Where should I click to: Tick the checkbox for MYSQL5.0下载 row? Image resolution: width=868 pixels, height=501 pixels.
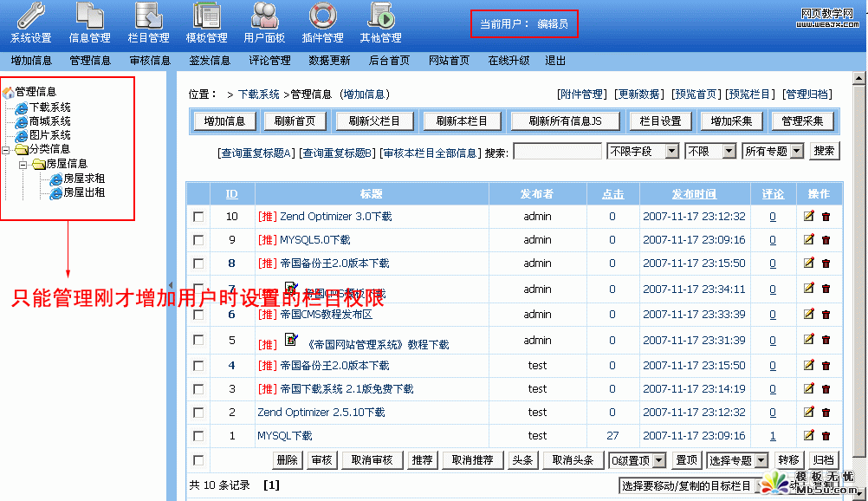click(x=198, y=240)
